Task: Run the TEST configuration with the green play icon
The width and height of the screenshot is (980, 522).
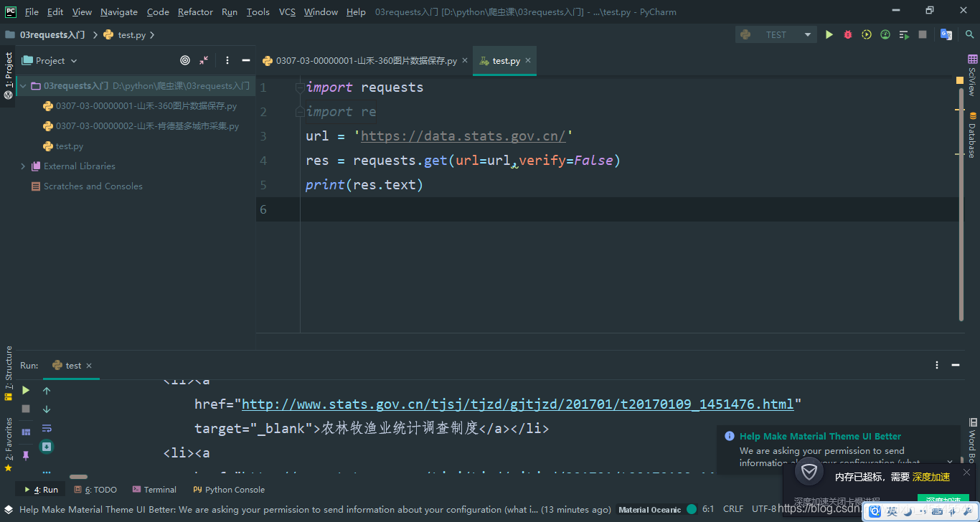Action: pos(829,34)
